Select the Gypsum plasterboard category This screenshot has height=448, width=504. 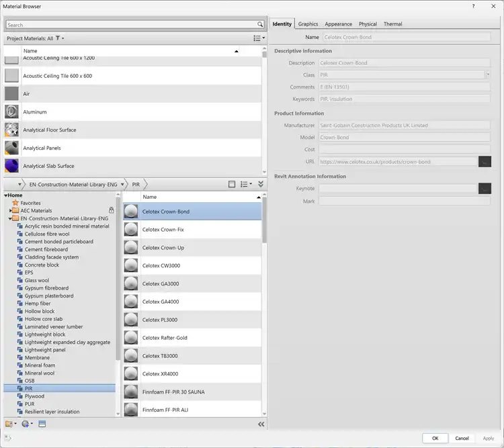tap(49, 296)
